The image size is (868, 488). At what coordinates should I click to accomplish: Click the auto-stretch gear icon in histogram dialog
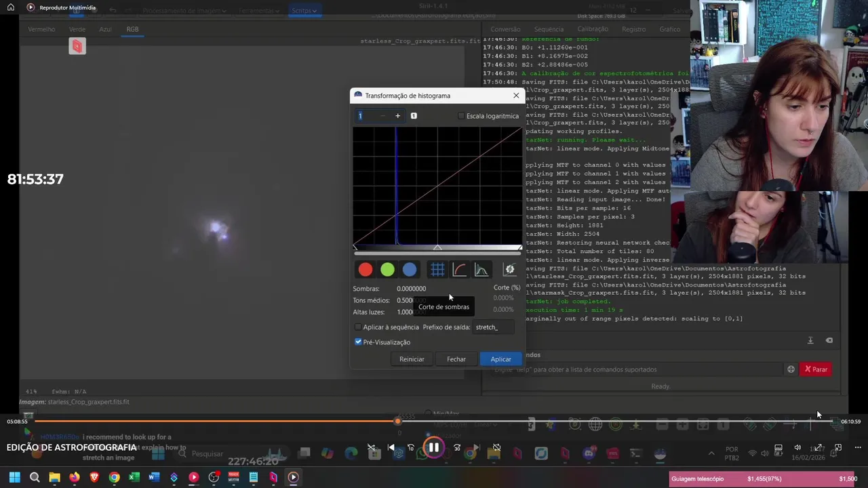coord(509,270)
